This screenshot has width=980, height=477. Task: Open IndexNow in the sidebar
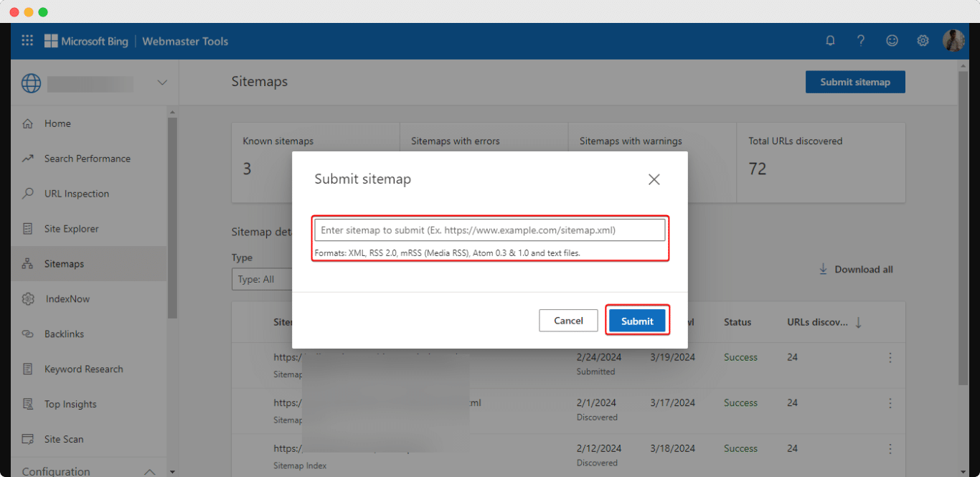pos(67,299)
